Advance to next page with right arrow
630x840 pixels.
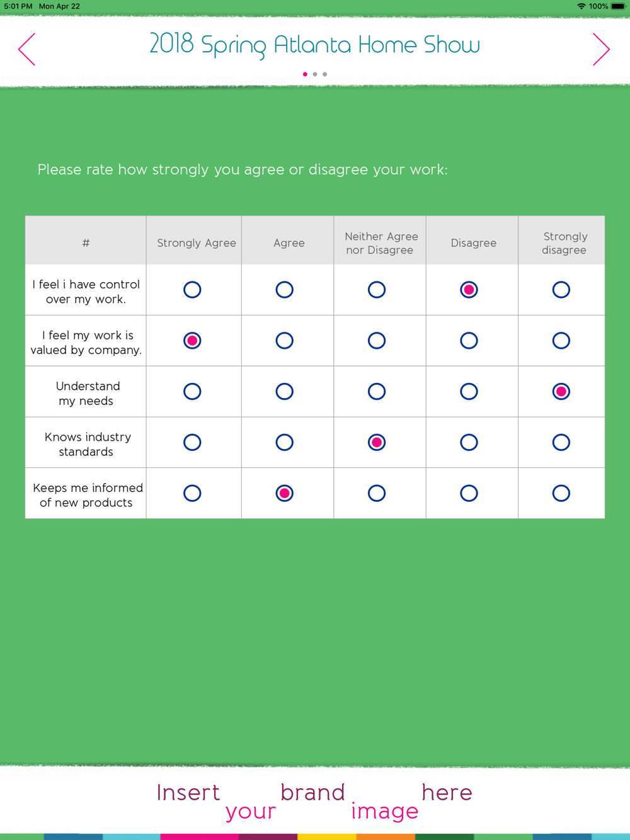pos(601,49)
